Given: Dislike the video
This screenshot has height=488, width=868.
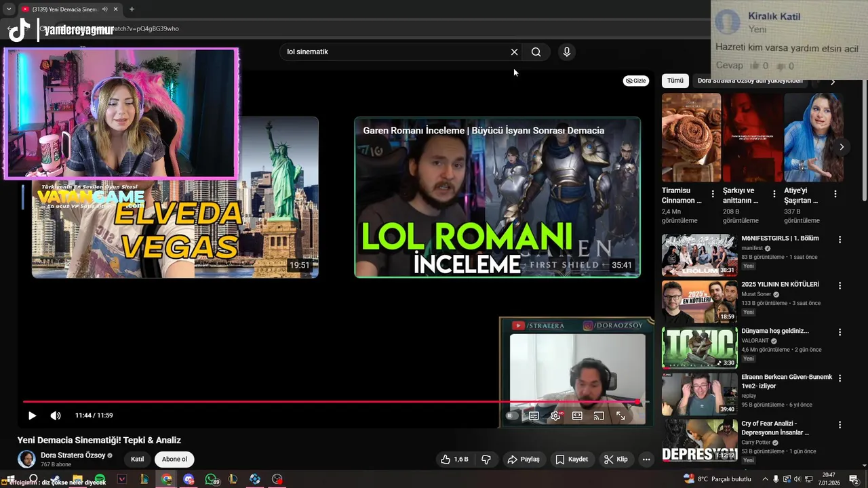Looking at the screenshot, I should (x=486, y=459).
